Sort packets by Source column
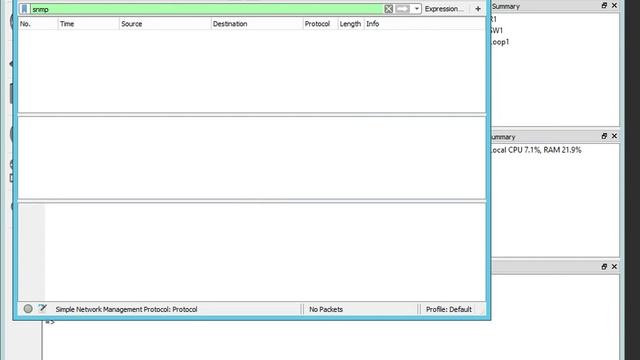 click(165, 24)
